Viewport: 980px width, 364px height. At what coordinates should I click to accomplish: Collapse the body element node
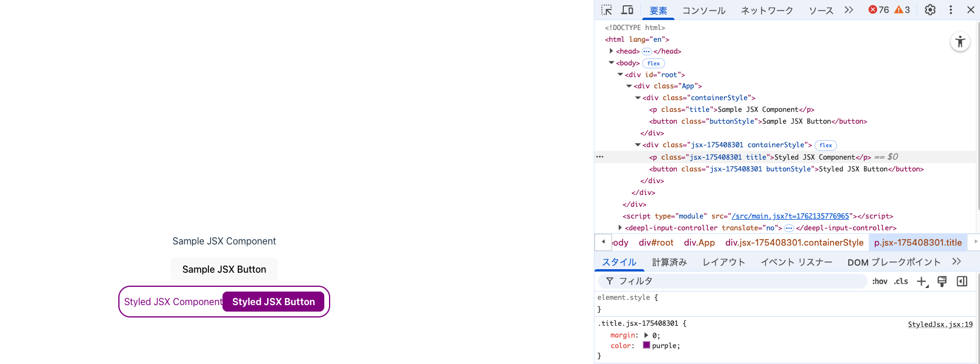pyautogui.click(x=611, y=63)
